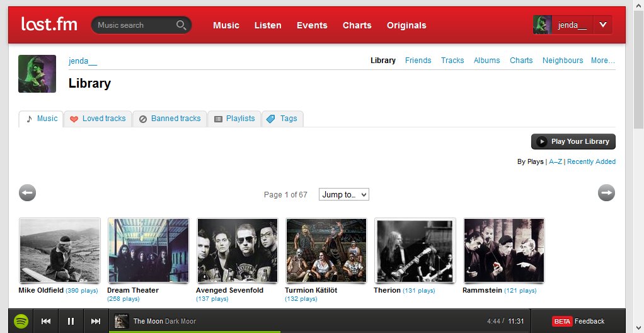
Task: Open the Originals menu
Action: pos(406,25)
